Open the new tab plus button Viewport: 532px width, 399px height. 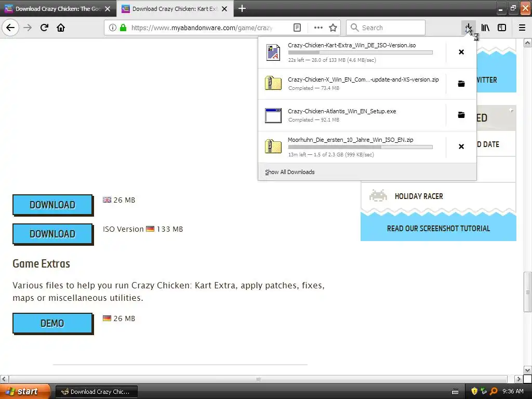pyautogui.click(x=242, y=8)
